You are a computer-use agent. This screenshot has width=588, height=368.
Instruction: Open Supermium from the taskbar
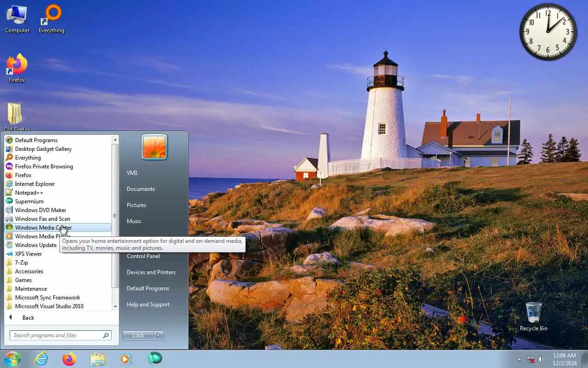(155, 359)
